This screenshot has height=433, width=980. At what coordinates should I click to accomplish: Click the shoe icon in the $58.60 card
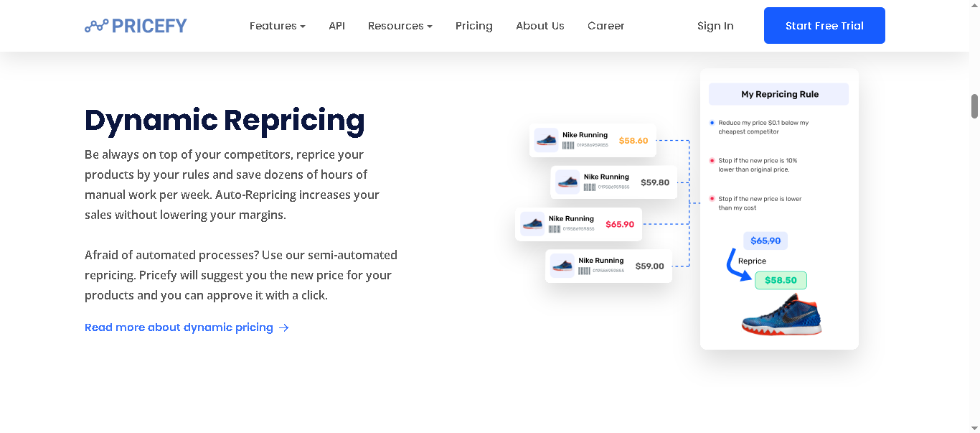(547, 140)
